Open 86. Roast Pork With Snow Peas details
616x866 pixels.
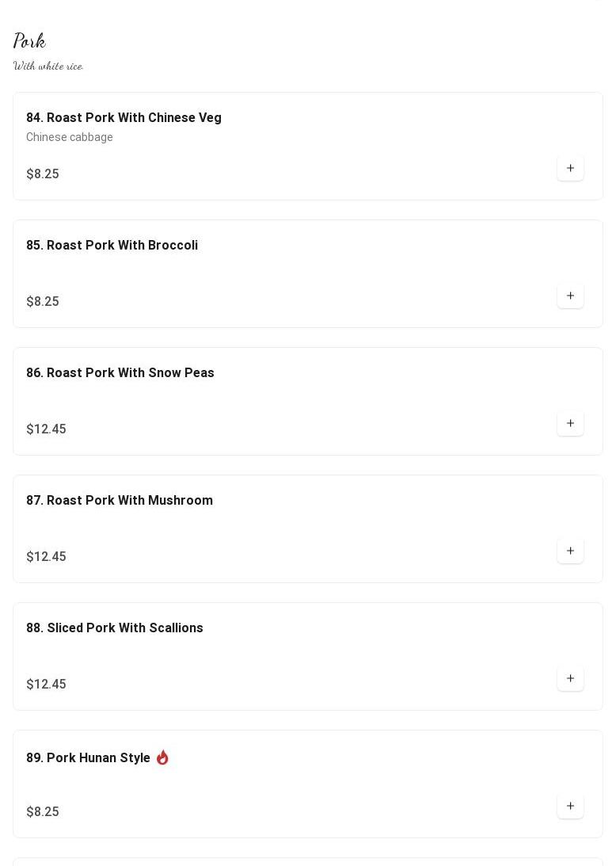click(x=120, y=373)
